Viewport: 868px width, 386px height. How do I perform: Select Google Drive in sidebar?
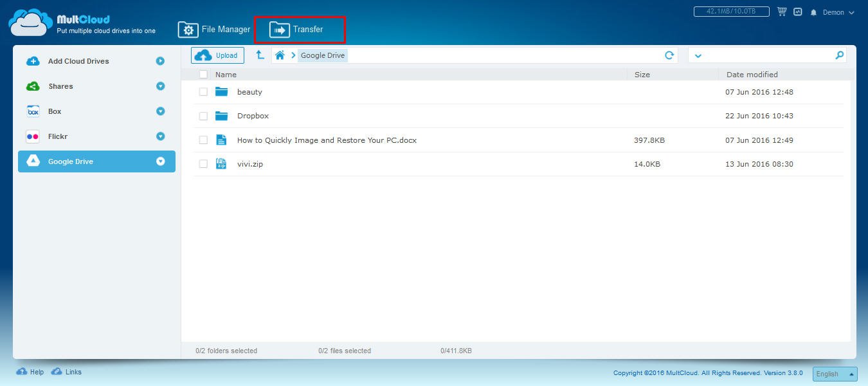pos(96,161)
